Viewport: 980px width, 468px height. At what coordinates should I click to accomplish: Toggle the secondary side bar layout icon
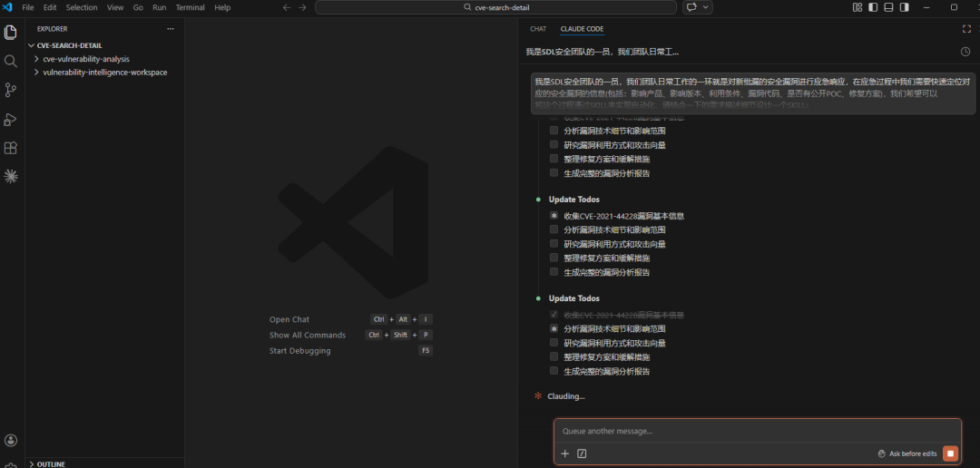905,7
